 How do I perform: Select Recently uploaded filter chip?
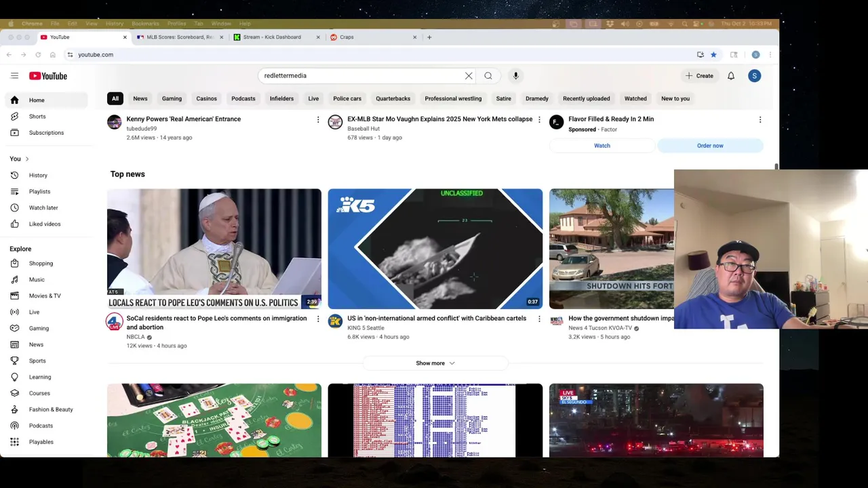(x=587, y=98)
